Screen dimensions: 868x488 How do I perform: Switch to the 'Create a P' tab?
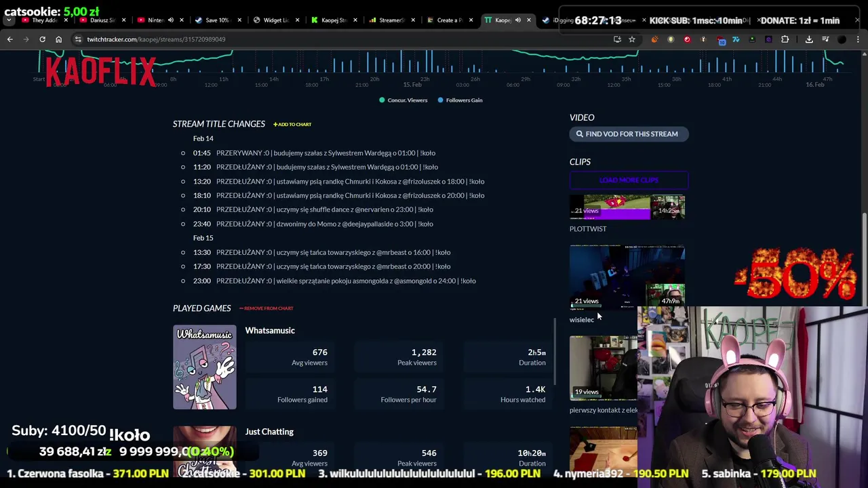(x=449, y=20)
